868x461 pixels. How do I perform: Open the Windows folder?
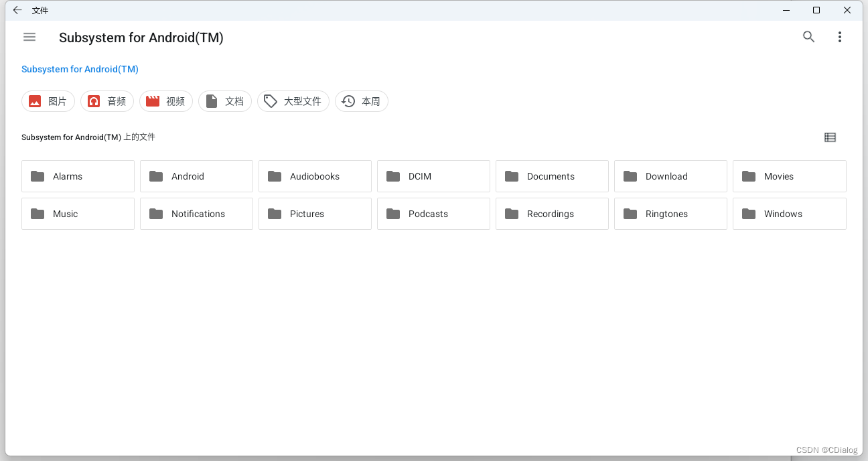click(x=790, y=214)
